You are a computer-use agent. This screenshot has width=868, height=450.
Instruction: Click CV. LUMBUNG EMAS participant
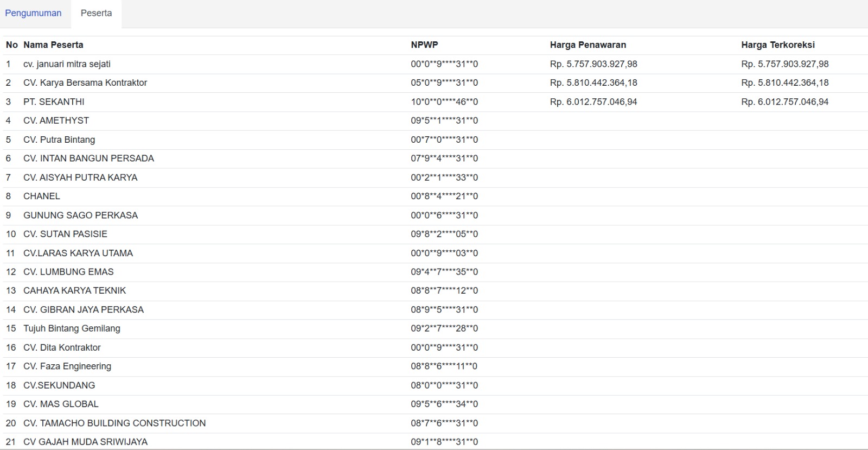pos(68,272)
